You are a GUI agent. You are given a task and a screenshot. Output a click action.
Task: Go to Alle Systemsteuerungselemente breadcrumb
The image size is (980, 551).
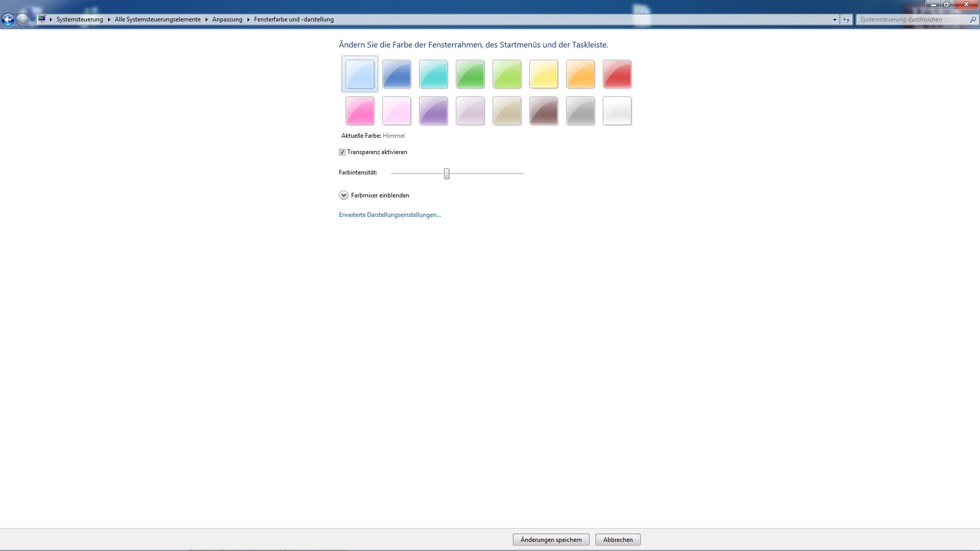pyautogui.click(x=157, y=19)
